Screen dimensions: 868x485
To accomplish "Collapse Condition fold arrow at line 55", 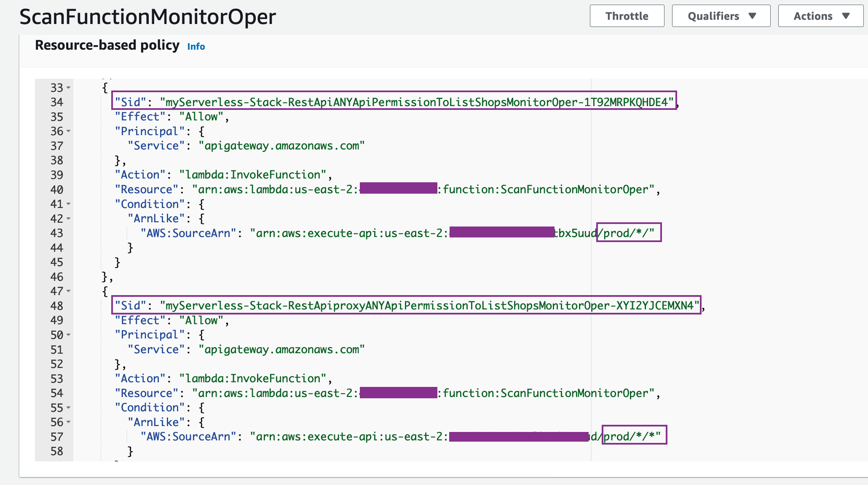I will tap(68, 408).
